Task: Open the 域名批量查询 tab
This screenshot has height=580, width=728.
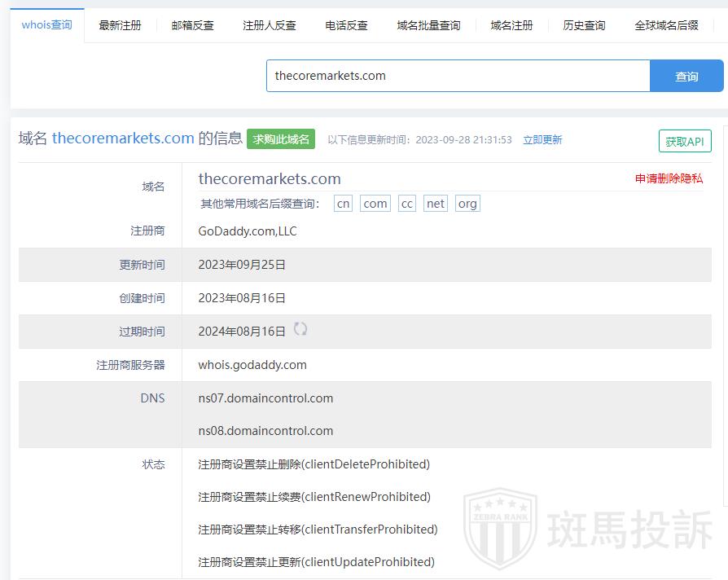Action: (428, 25)
